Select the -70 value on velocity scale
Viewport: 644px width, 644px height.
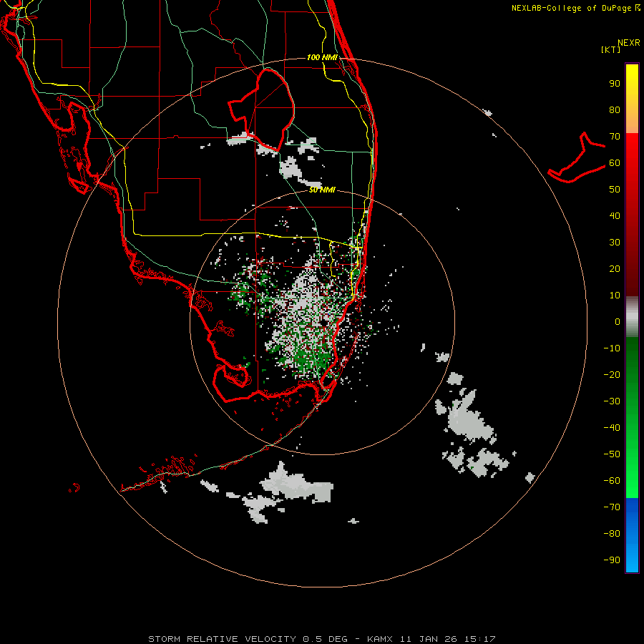pyautogui.click(x=612, y=507)
